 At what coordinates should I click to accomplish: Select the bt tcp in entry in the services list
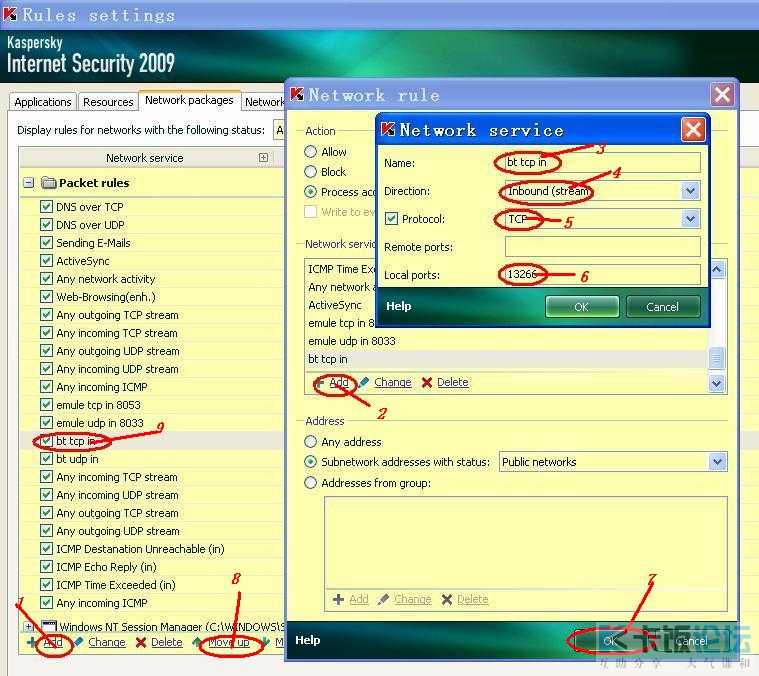[506, 359]
